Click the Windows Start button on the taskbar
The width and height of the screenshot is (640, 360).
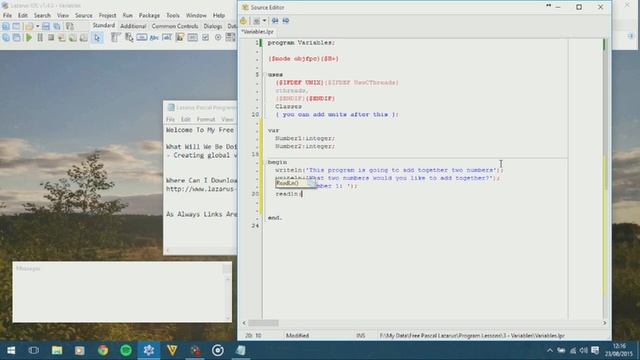tap(11, 350)
